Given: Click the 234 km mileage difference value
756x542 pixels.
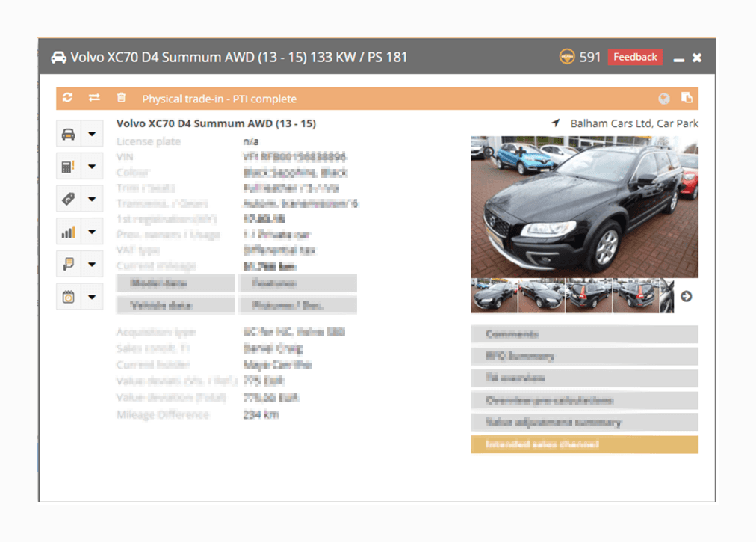Looking at the screenshot, I should tap(261, 415).
